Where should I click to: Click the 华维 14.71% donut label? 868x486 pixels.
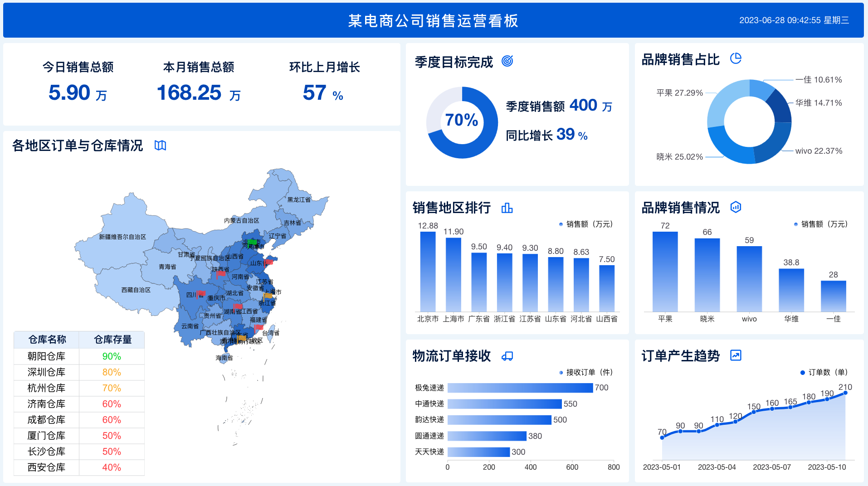point(819,103)
